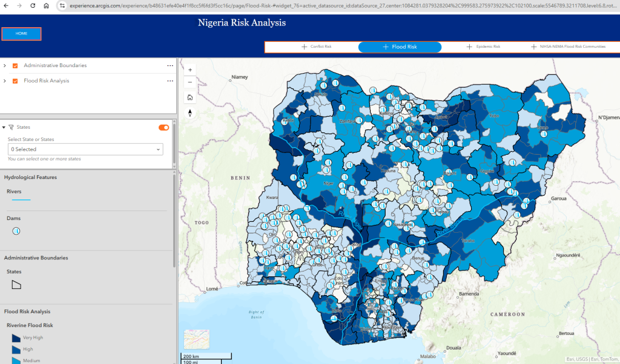Open the Select State dropdown
The image size is (620, 364).
coord(85,149)
